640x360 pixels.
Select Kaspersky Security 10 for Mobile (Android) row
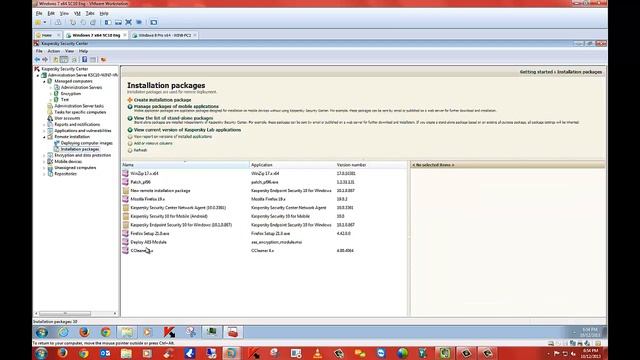tap(264, 216)
